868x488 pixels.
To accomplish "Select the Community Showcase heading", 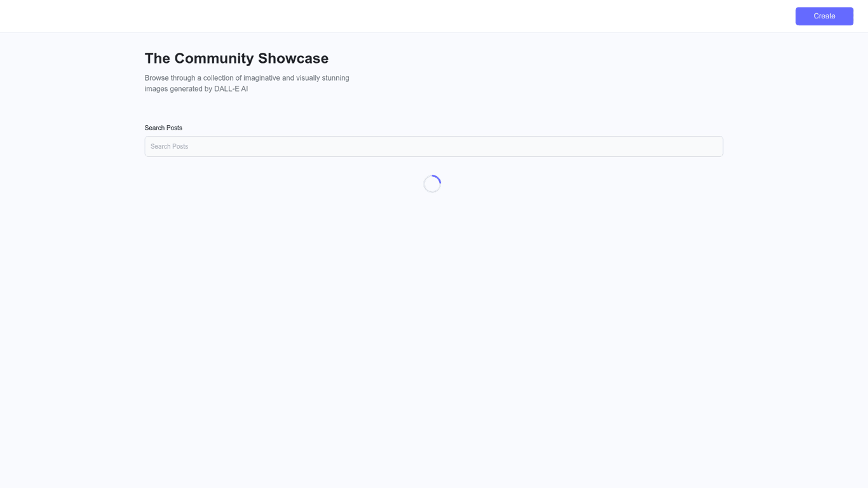I will [x=236, y=58].
